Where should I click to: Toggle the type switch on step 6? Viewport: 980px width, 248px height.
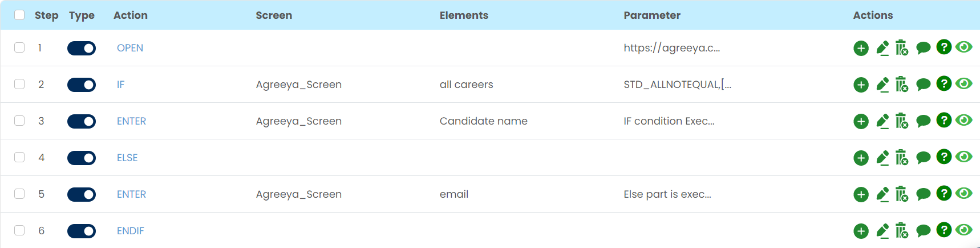point(82,231)
